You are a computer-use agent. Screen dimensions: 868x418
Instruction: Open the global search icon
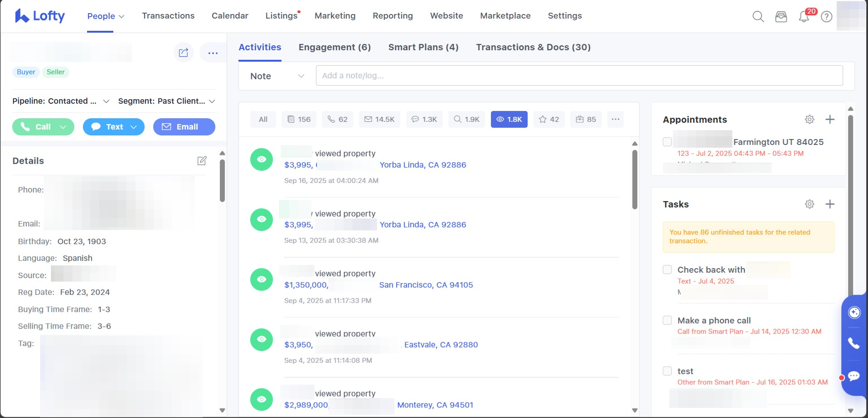[758, 17]
